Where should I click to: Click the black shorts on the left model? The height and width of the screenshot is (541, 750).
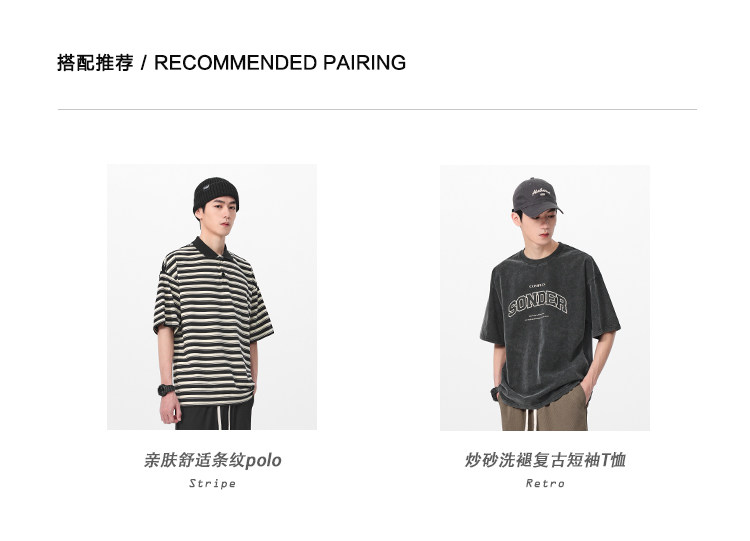(213, 416)
